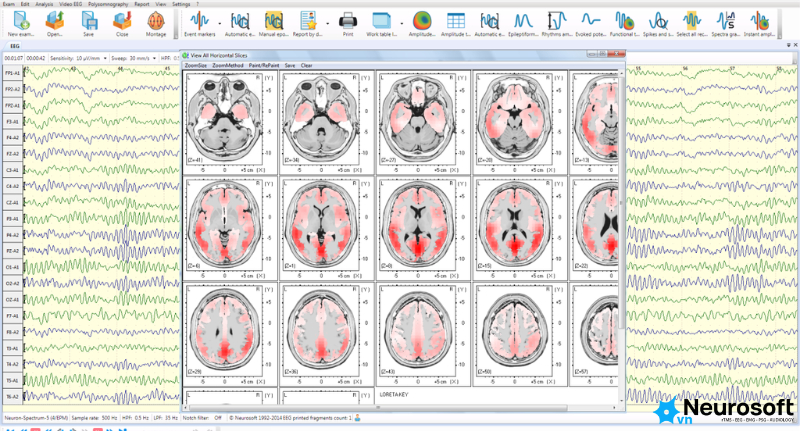Open Evoked potentials tool
The height and width of the screenshot is (431, 800).
pyautogui.click(x=590, y=24)
